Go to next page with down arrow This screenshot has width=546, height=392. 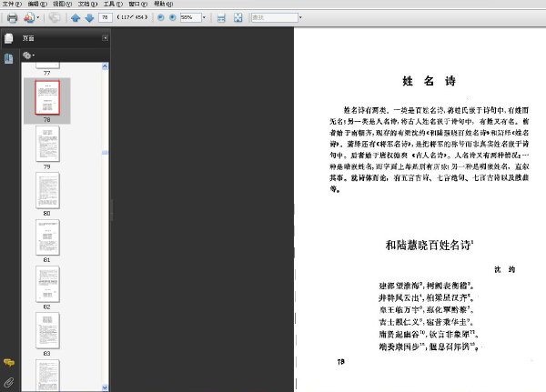[x=89, y=17]
